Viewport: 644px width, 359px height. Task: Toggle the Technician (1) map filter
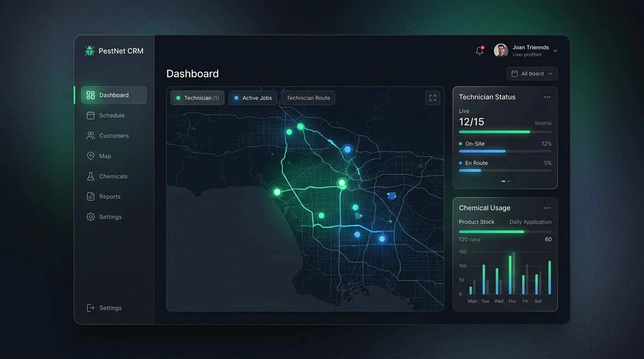click(x=197, y=98)
